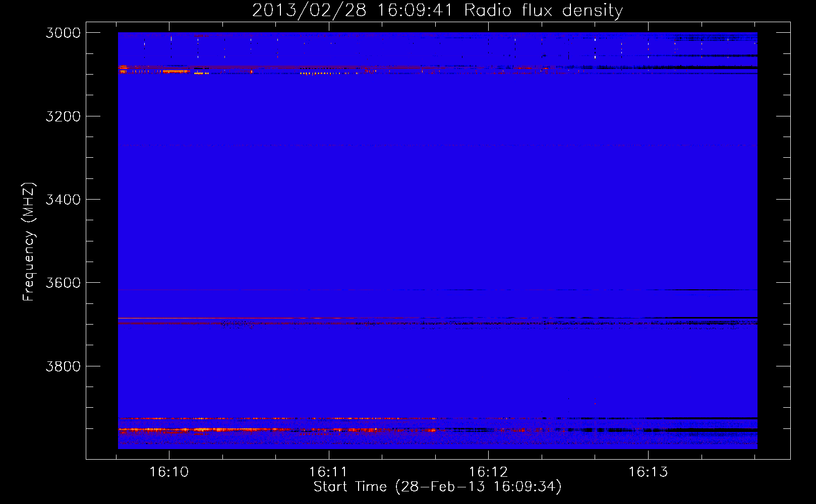Click the 3600 frequency tick label
816x504 pixels.
pyautogui.click(x=63, y=283)
